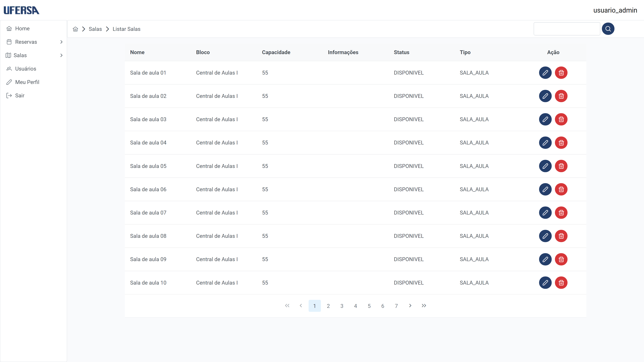Screen dimensions: 644x362
Task: Delete Sala de aula 07 with trash icon
Action: [561, 213]
